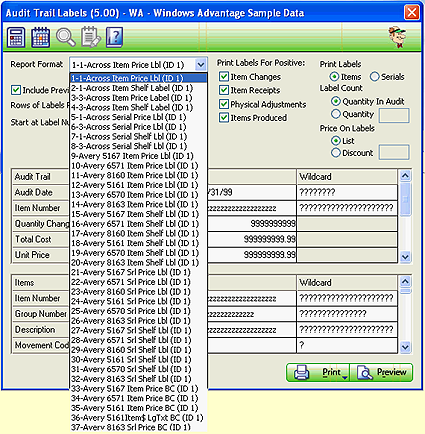Select 20-Avery 8163 Item Shelf Lbl
This screenshot has height=434, width=425.
(138, 262)
